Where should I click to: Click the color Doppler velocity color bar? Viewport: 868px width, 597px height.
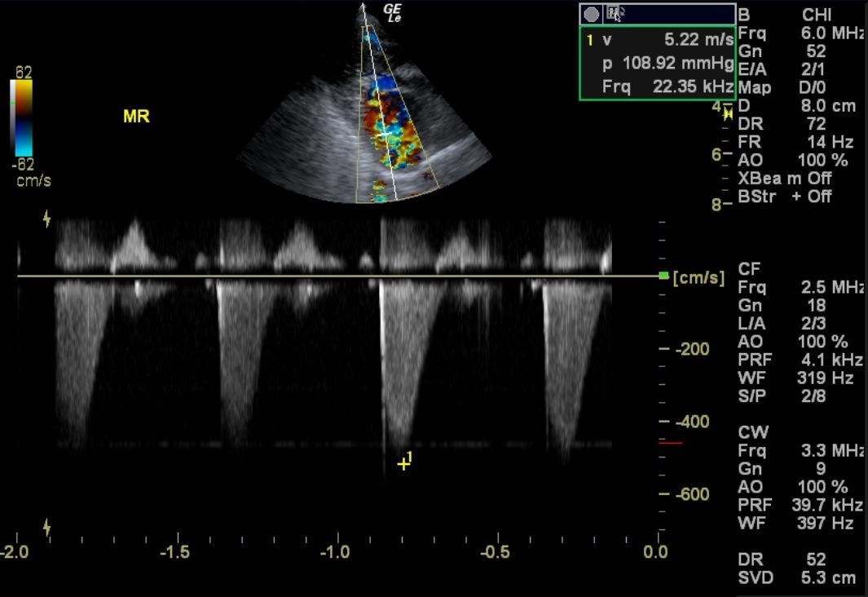[x=21, y=118]
